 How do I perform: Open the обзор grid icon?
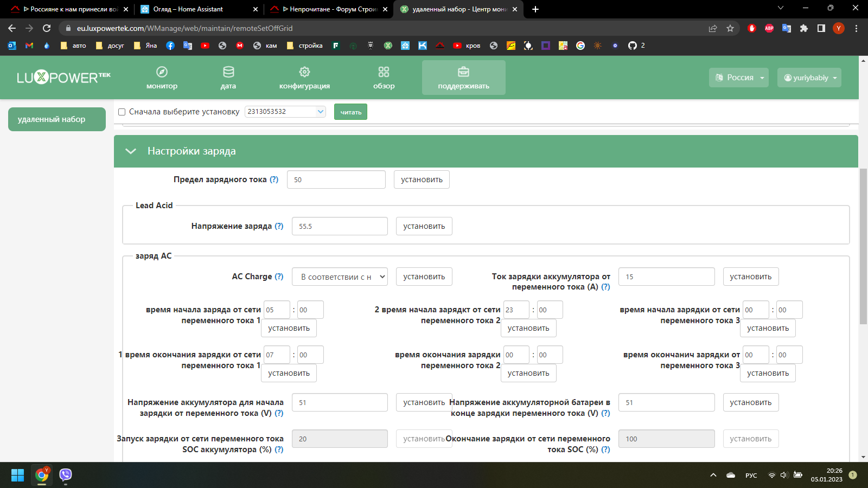(x=384, y=72)
